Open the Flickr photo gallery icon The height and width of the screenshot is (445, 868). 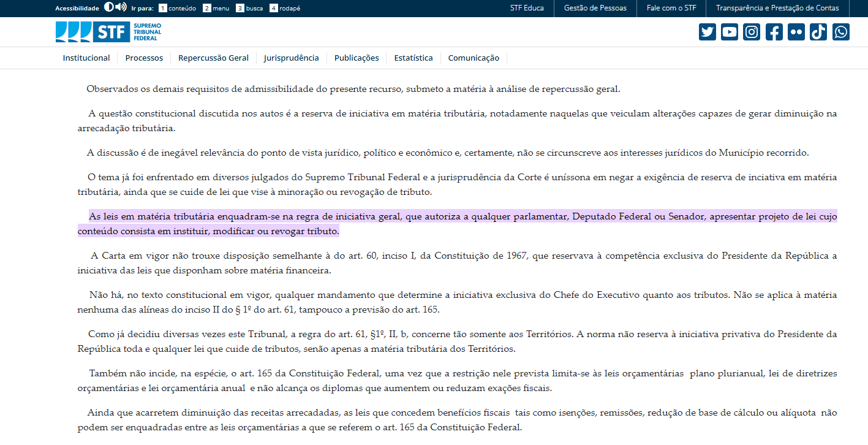pos(796,32)
